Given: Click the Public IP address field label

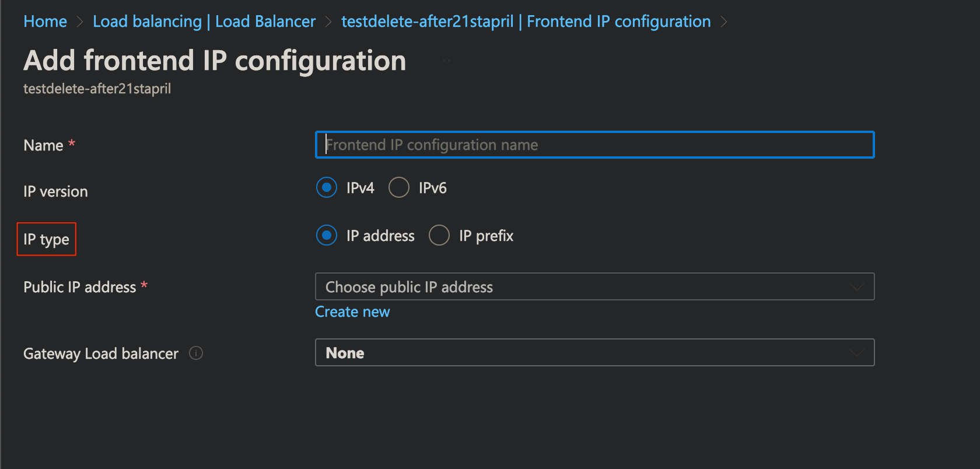Looking at the screenshot, I should coord(79,287).
